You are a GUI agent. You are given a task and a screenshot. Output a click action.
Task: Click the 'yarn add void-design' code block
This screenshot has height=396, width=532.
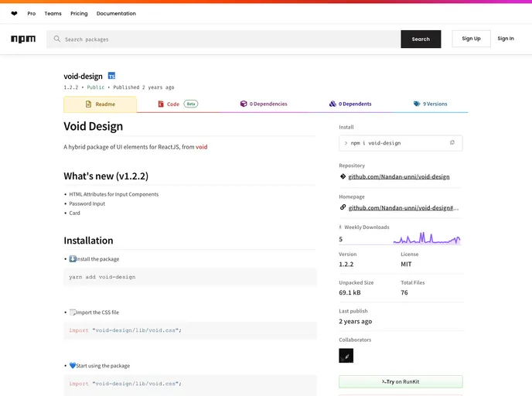click(190, 277)
